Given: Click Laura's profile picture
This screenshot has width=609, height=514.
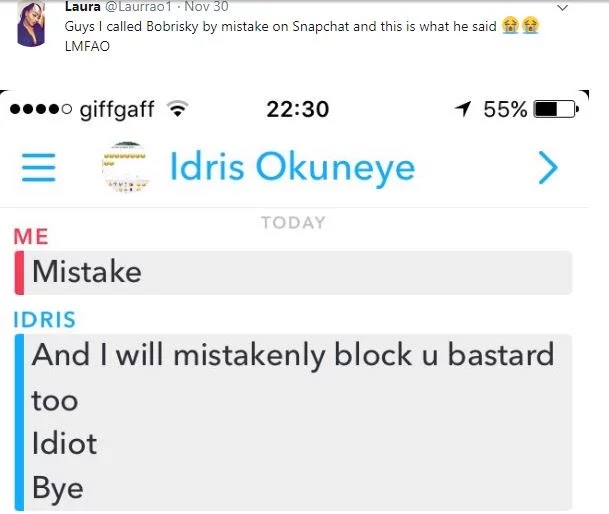Looking at the screenshot, I should pyautogui.click(x=31, y=23).
